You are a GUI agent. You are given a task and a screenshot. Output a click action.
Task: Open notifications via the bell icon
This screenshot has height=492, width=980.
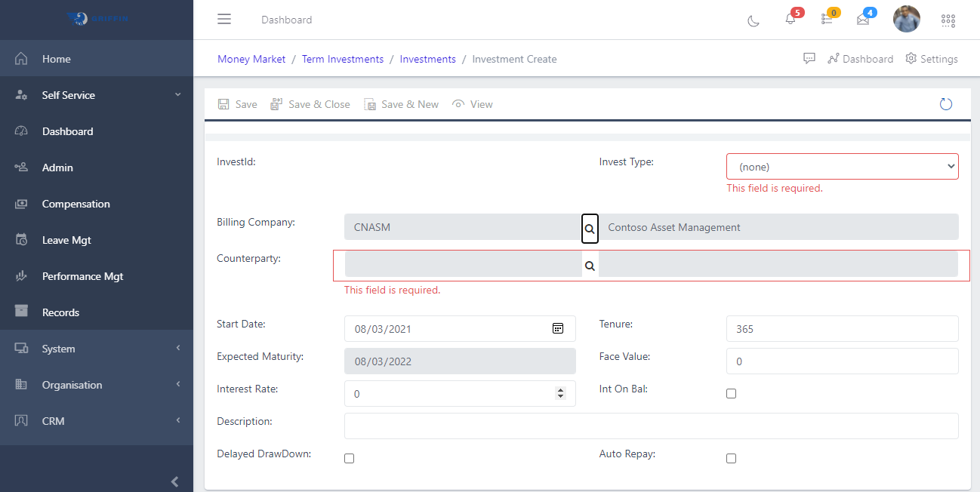(790, 20)
